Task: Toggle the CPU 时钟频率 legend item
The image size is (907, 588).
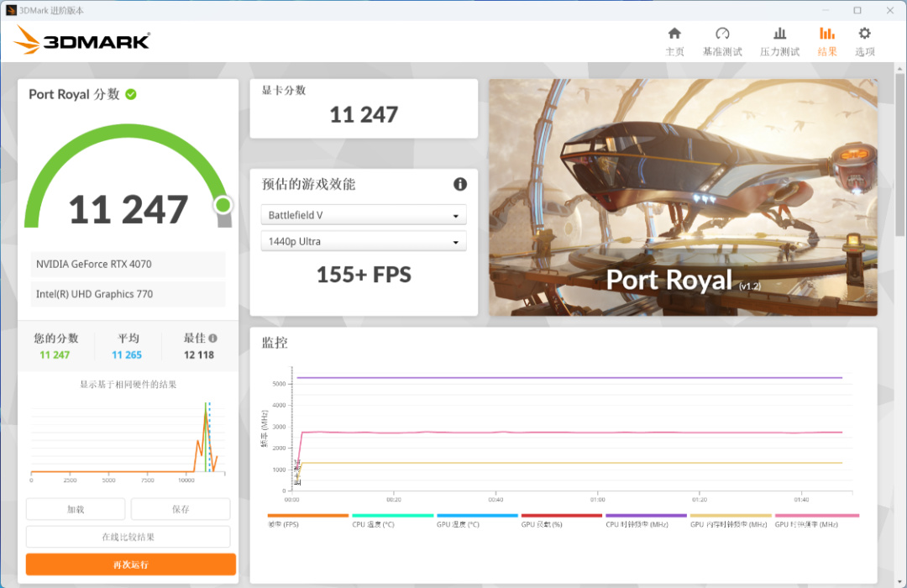Action: tap(646, 520)
